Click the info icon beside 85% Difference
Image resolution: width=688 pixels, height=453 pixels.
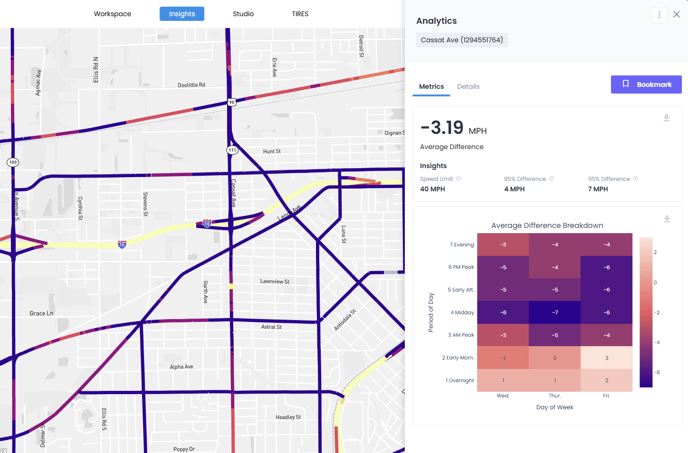551,179
